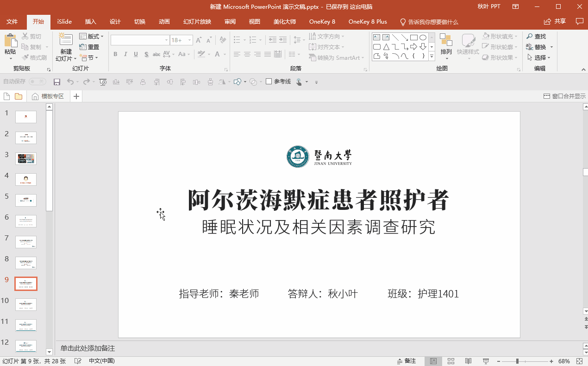Select the Rectangle shape in shapes gallery
The width and height of the screenshot is (588, 366).
tap(414, 38)
